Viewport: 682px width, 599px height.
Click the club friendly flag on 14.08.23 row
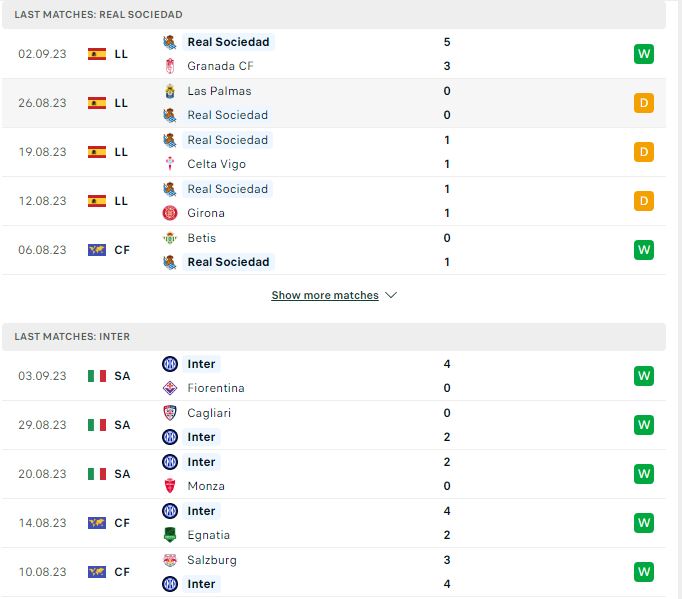point(97,523)
